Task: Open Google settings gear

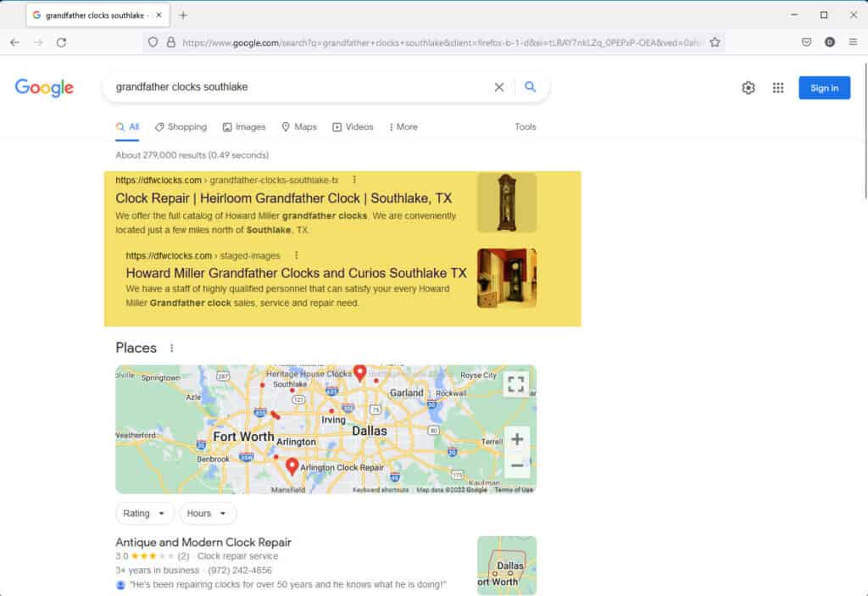Action: (x=748, y=87)
